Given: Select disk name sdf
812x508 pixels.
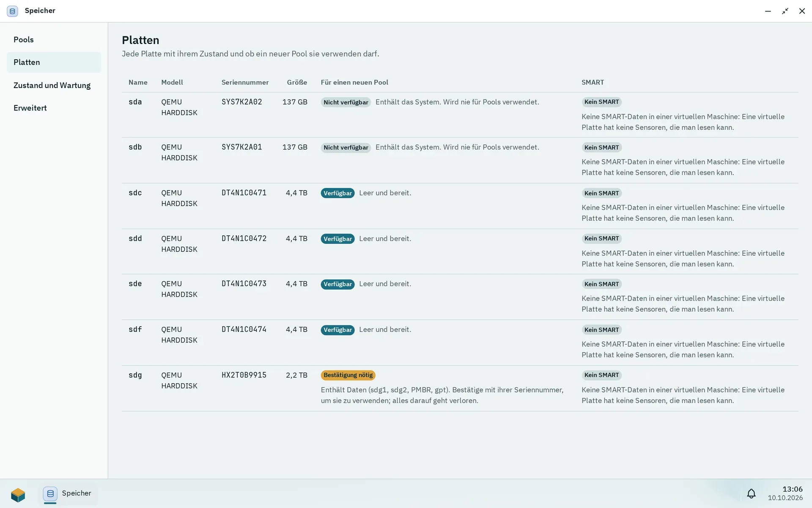Looking at the screenshot, I should pos(135,330).
